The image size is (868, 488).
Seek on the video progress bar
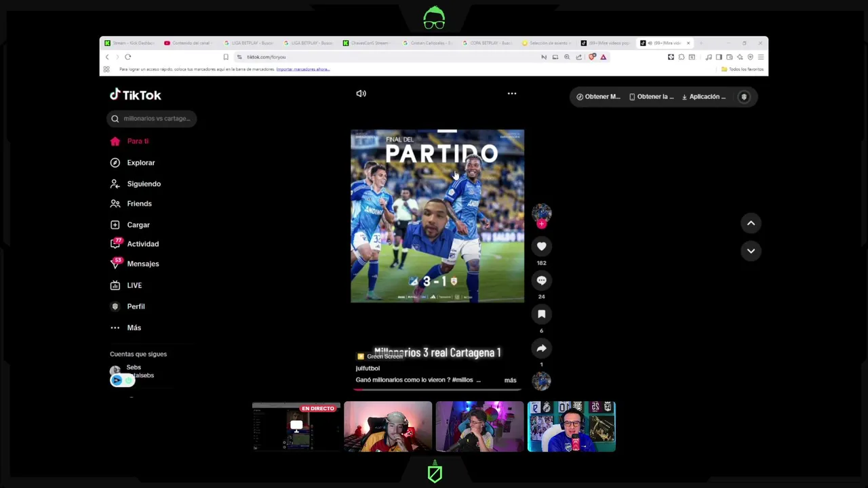(x=437, y=389)
